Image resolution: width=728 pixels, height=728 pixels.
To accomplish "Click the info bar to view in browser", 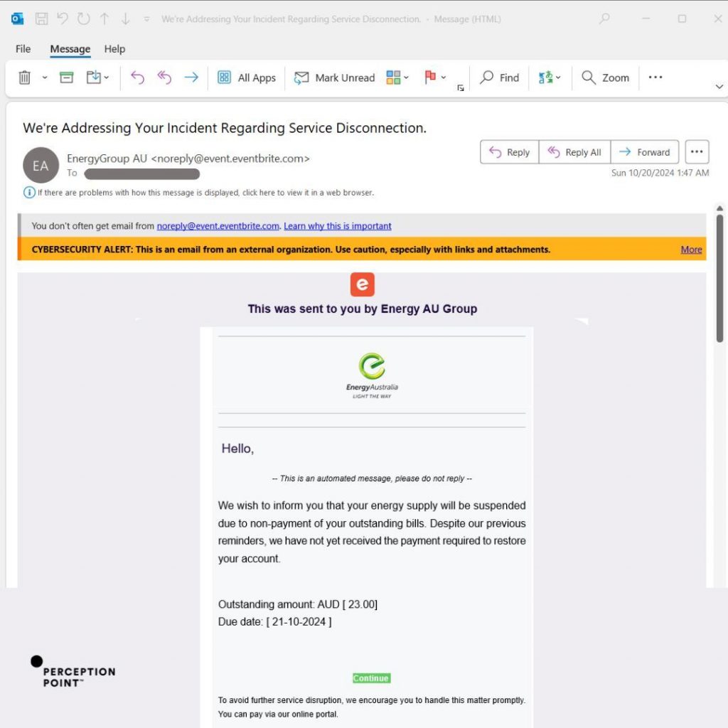I will coord(199,192).
